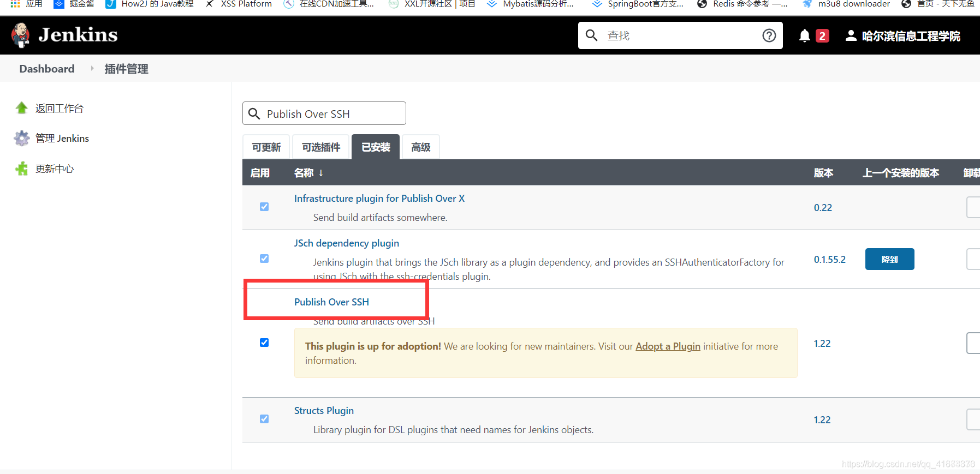Open 管理 Jenkins sidebar link
980x474 pixels.
tap(62, 139)
